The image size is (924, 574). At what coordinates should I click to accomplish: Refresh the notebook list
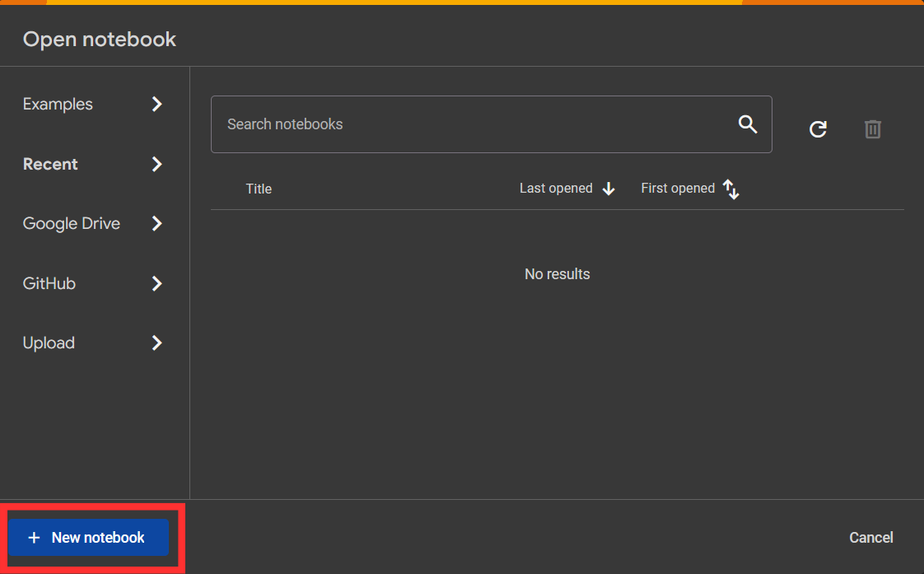[818, 129]
